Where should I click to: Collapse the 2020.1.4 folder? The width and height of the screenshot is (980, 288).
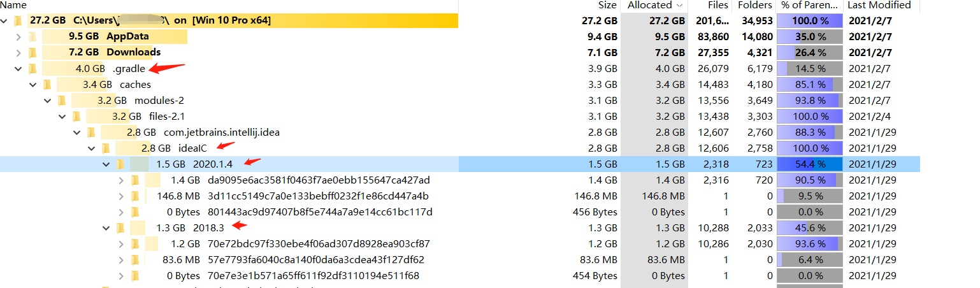(x=106, y=164)
